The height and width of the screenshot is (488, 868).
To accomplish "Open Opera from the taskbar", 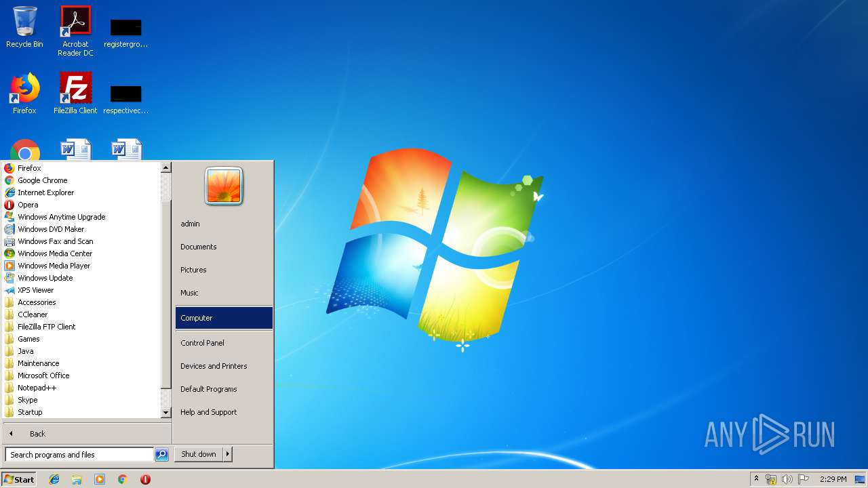I will pyautogui.click(x=145, y=479).
